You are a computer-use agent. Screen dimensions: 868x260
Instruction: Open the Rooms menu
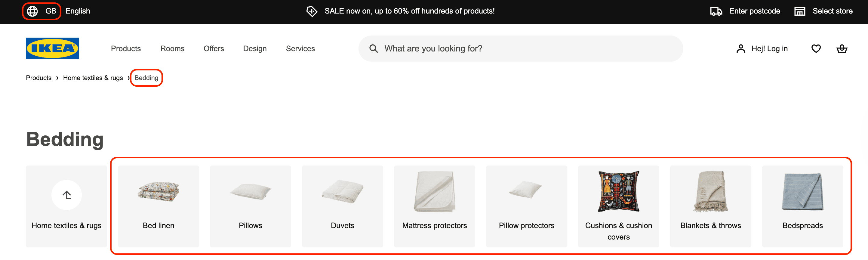click(172, 48)
